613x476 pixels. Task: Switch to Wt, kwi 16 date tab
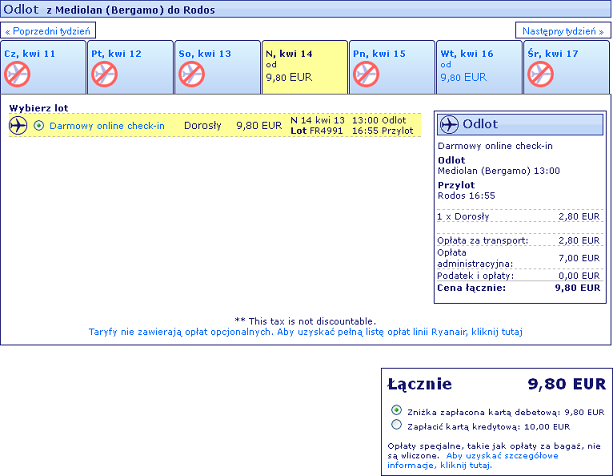pyautogui.click(x=479, y=67)
